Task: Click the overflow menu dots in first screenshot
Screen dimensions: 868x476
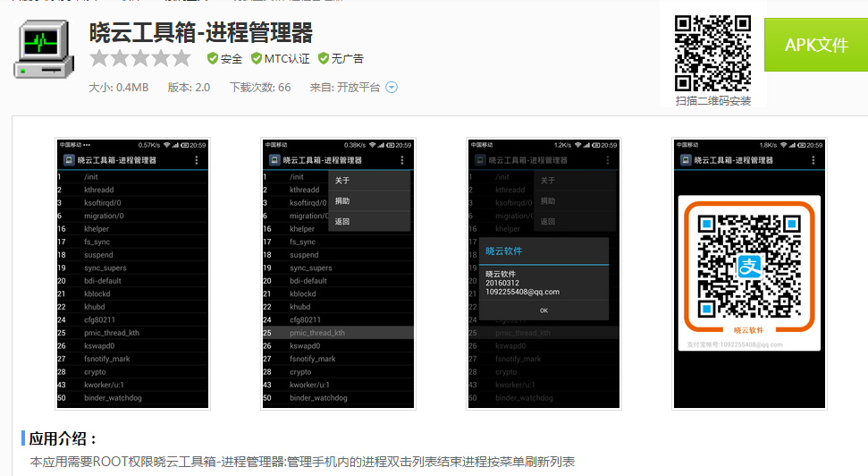Action: pyautogui.click(x=197, y=160)
